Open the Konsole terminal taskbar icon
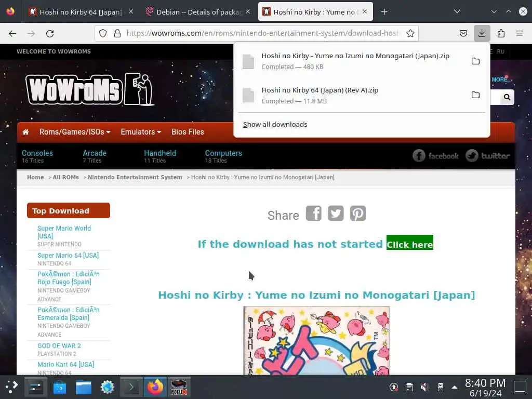This screenshot has height=399, width=532. click(131, 387)
